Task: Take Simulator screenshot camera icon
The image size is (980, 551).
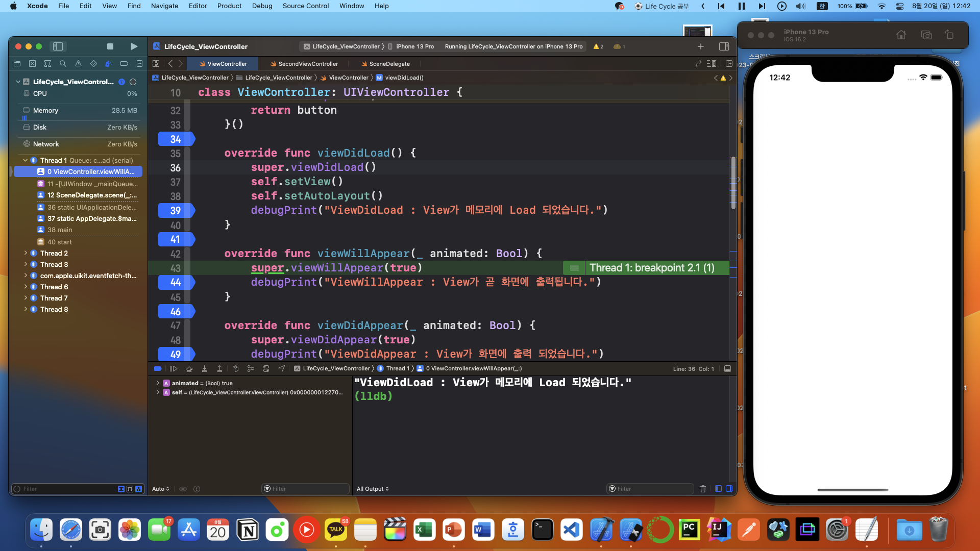Action: 926,35
